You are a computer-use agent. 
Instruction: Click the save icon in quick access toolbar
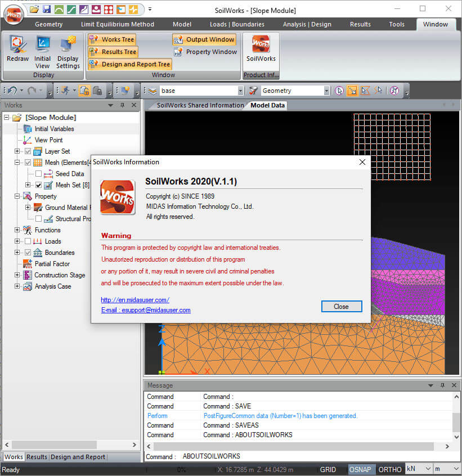pos(47,10)
